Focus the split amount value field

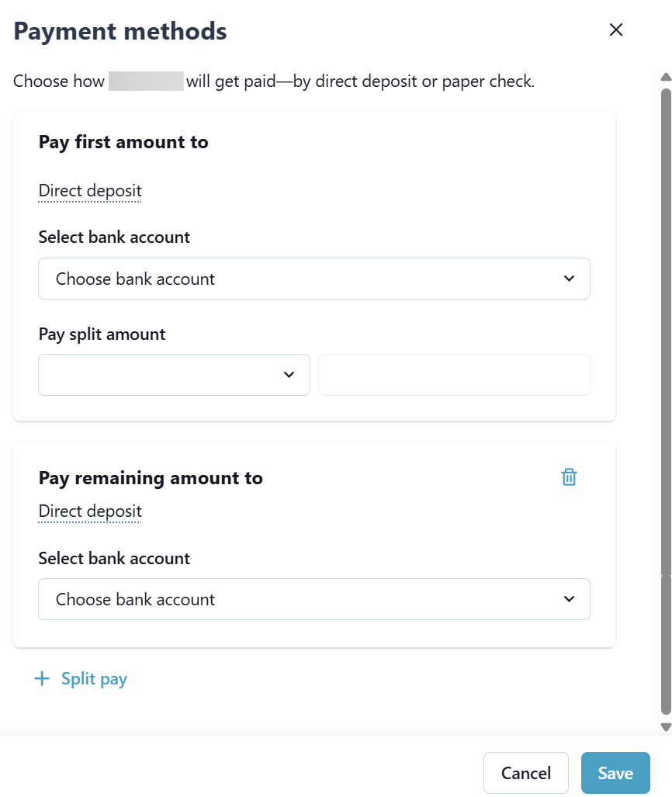tap(454, 375)
